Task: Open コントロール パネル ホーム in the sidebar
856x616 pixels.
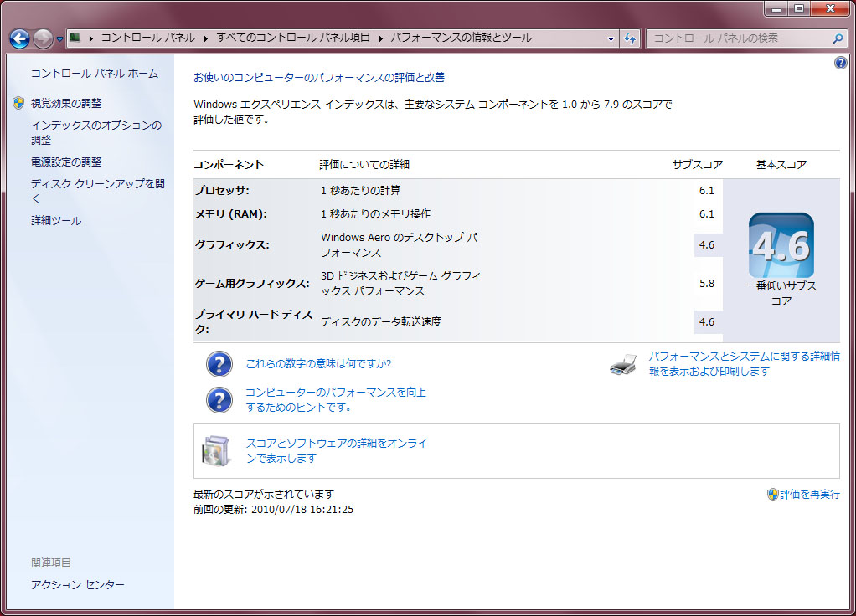Action: [x=95, y=74]
